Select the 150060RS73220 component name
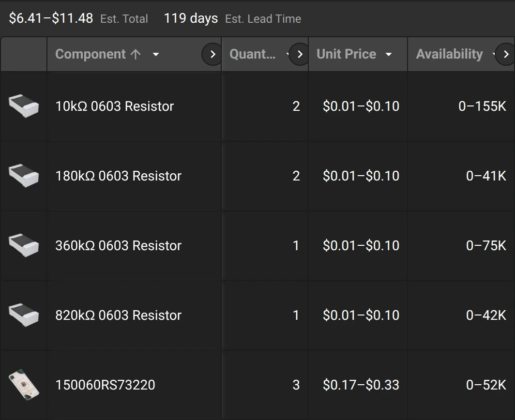The image size is (515, 420). coord(105,385)
